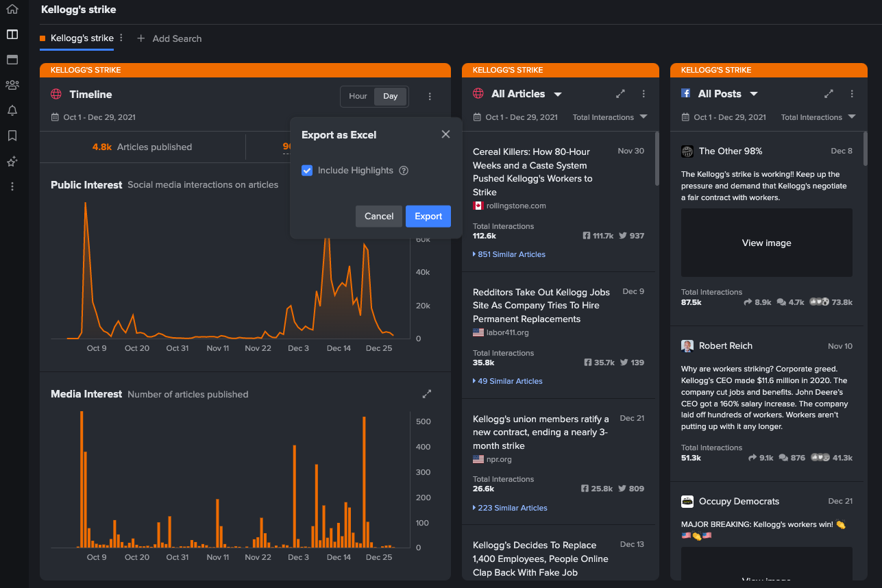Open the Kellogg's strike tab options menu
This screenshot has height=588, width=882.
pos(121,38)
